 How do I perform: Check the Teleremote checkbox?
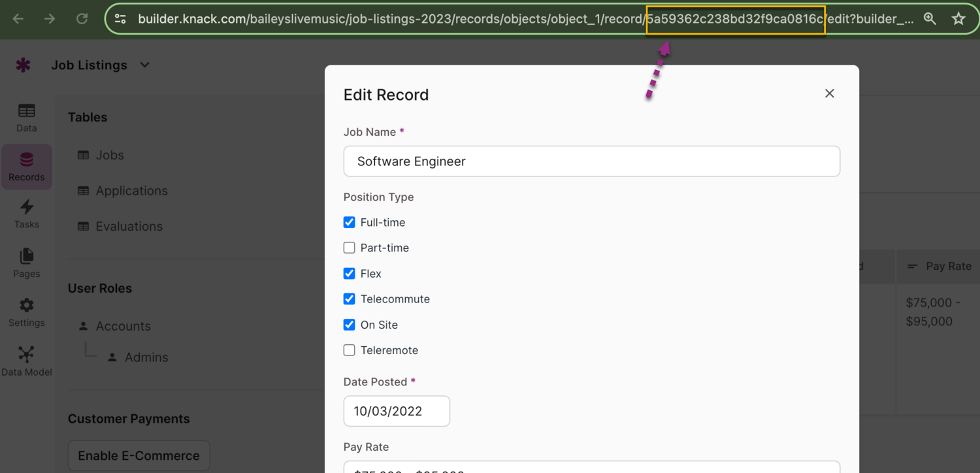350,350
